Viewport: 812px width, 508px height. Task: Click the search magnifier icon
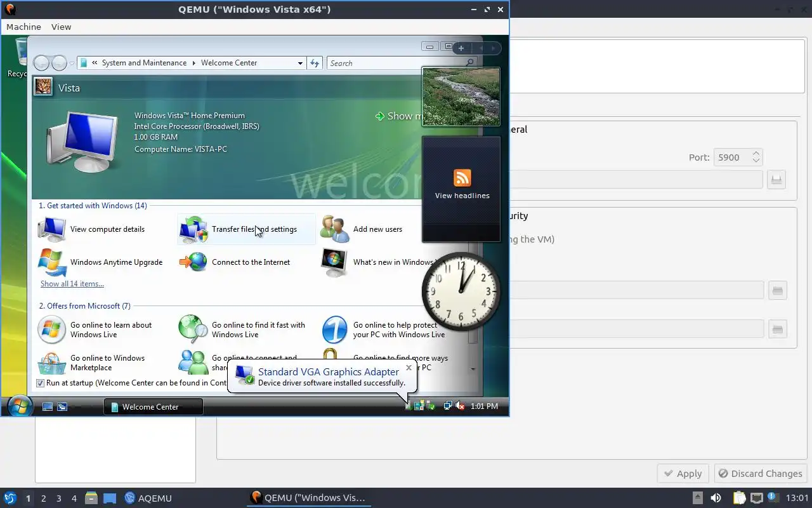coord(469,63)
